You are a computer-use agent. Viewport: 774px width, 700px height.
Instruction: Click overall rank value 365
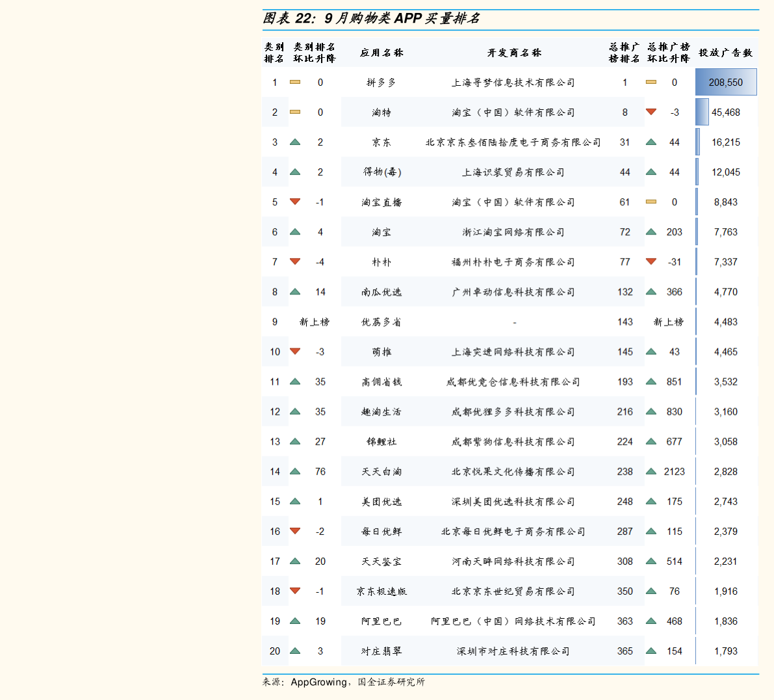coord(625,651)
